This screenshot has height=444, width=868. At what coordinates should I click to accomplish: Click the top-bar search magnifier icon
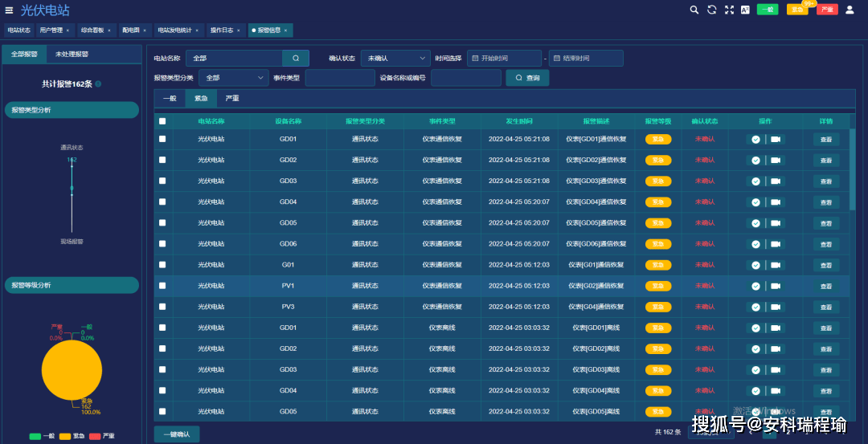[694, 10]
